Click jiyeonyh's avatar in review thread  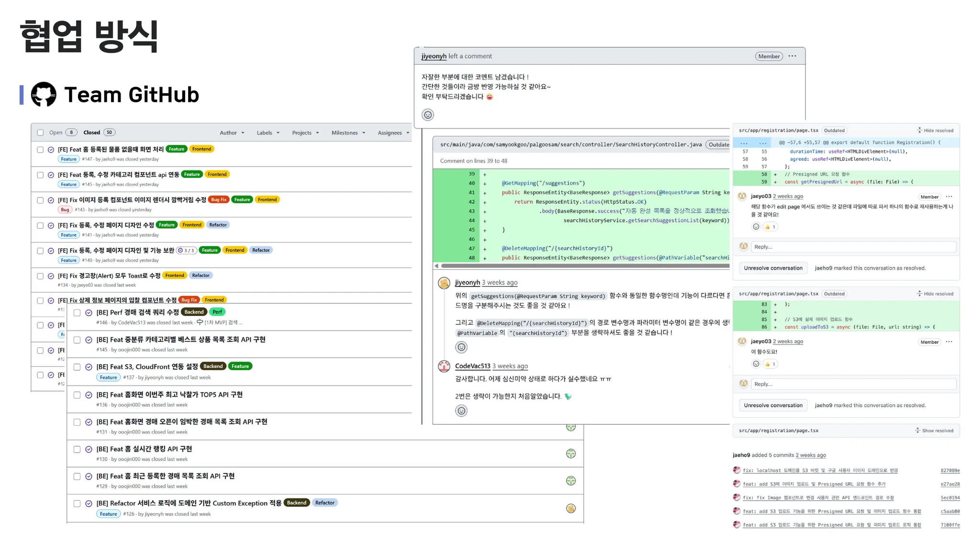click(x=444, y=283)
